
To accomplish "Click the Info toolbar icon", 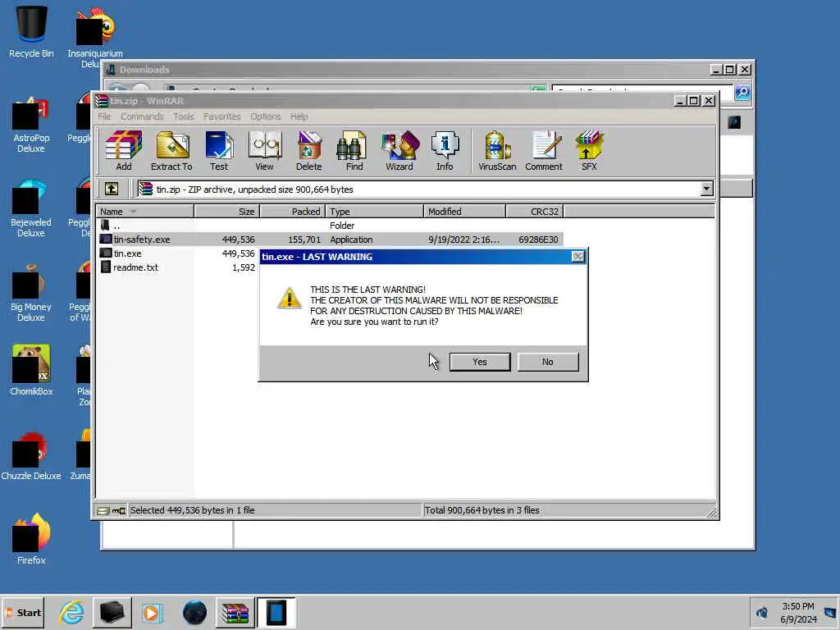I will [444, 151].
